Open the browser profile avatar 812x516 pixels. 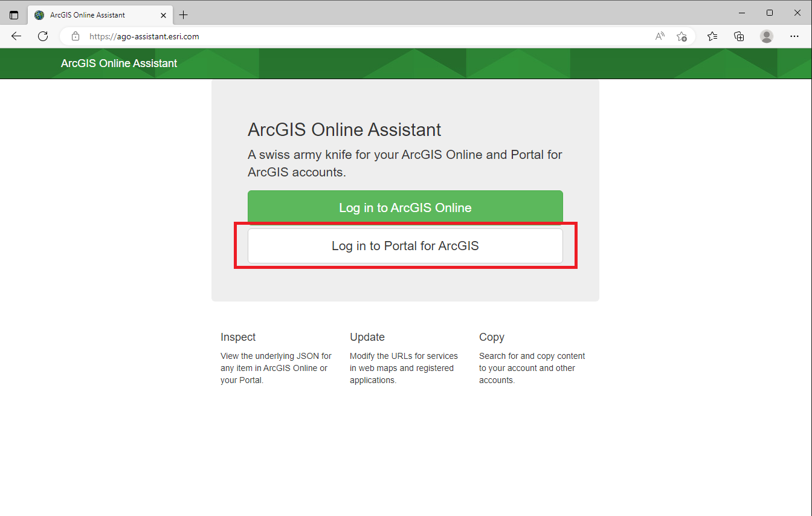(767, 36)
